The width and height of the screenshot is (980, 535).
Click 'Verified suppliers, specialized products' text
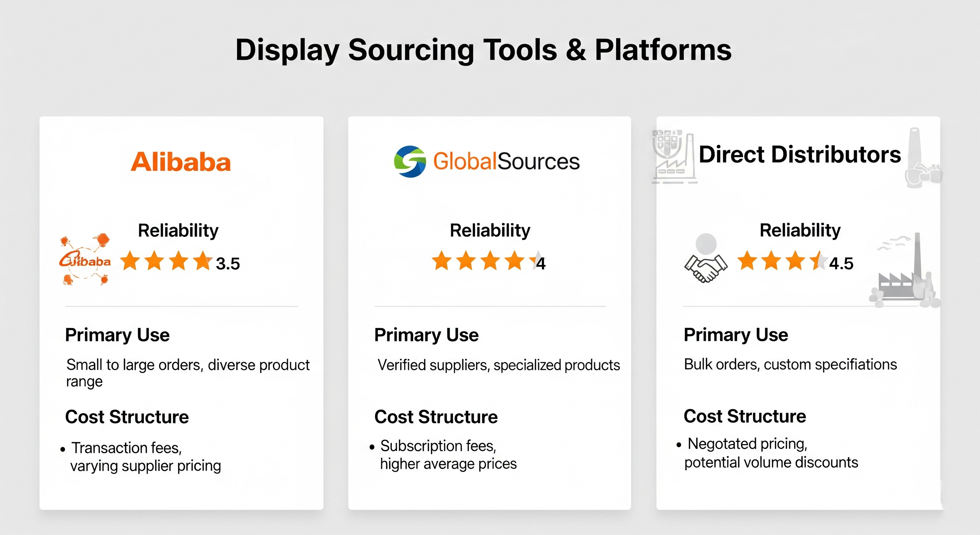coord(499,365)
